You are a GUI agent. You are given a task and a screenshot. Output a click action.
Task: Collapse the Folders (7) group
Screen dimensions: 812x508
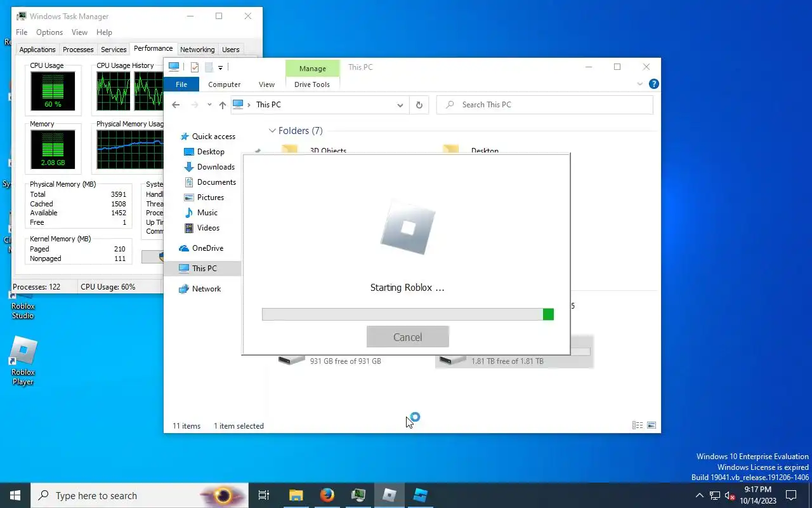[x=272, y=131]
